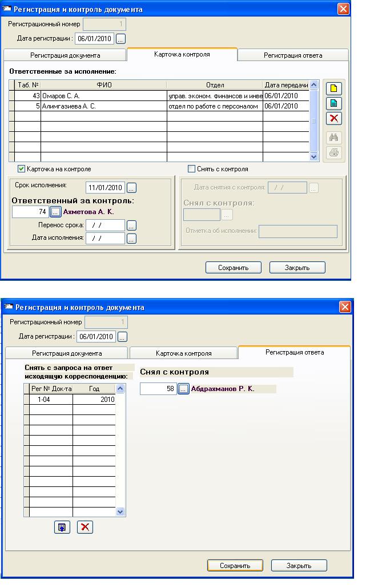Click the add document icon below Рег № table
The image size is (374, 588).
pos(62,527)
